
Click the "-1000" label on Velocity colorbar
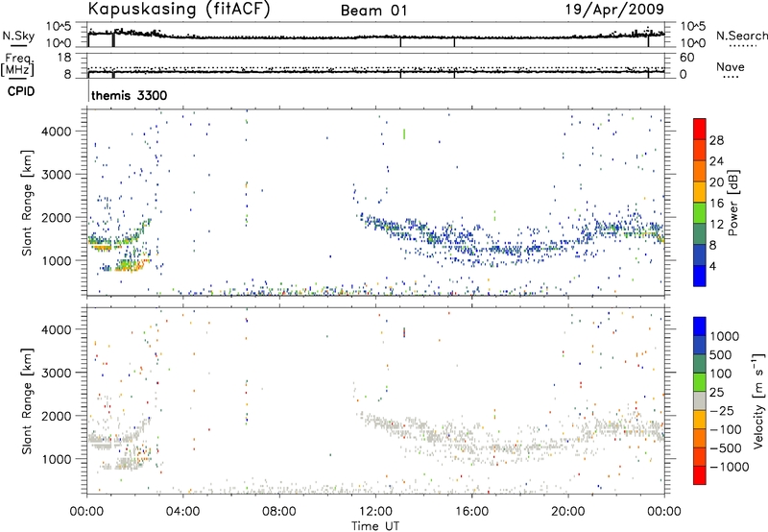729,467
